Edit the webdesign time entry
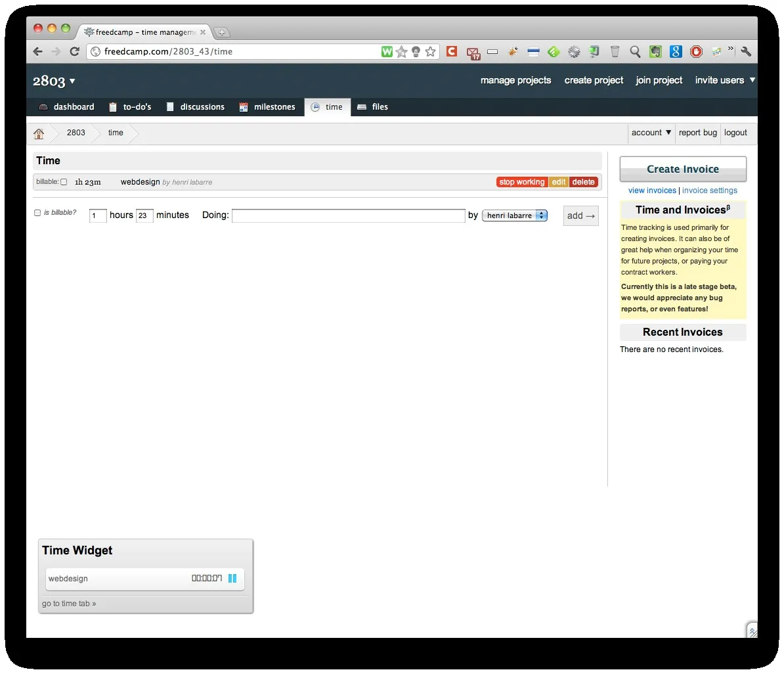The height and width of the screenshot is (674, 784). (559, 182)
